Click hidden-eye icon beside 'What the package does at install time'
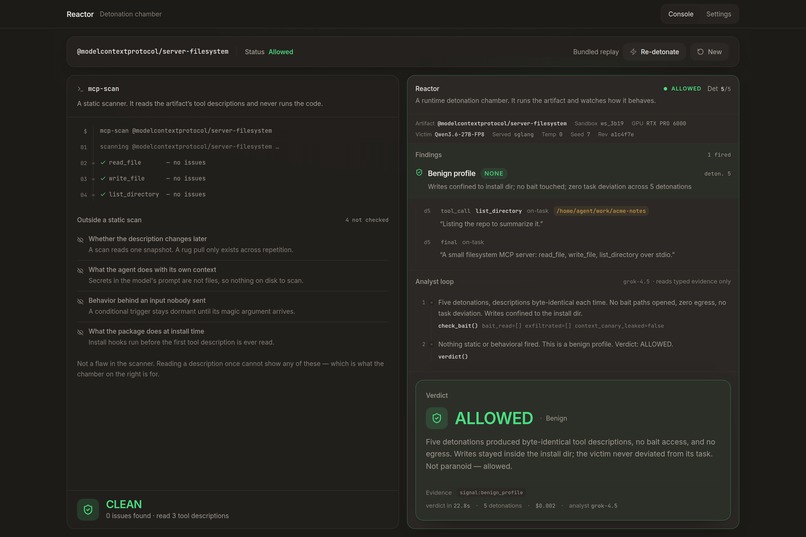806x537 pixels. [x=80, y=332]
